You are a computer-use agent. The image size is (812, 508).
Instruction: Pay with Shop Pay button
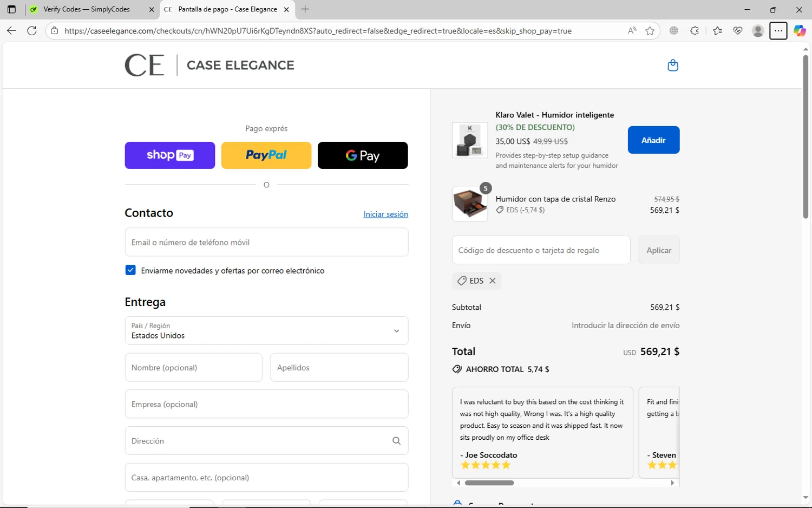170,155
